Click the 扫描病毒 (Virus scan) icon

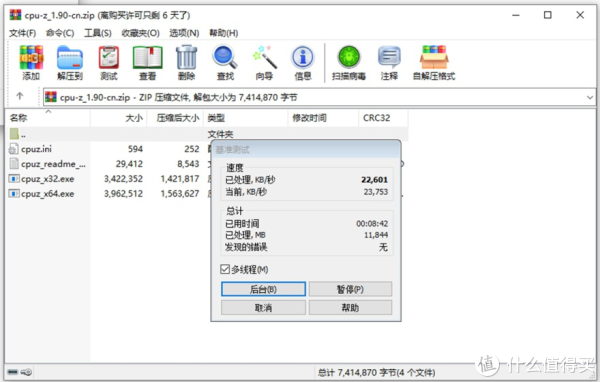(349, 57)
